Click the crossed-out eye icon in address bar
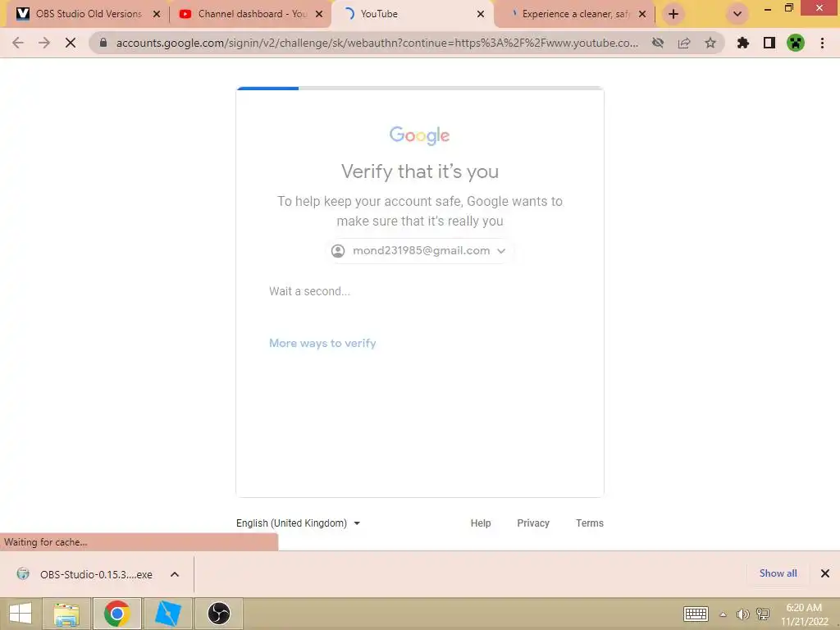840x630 pixels. (658, 43)
